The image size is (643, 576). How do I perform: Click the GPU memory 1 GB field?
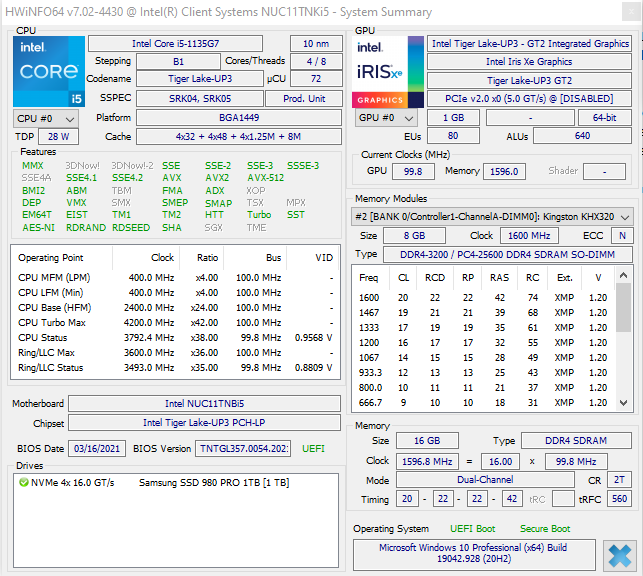[x=453, y=118]
